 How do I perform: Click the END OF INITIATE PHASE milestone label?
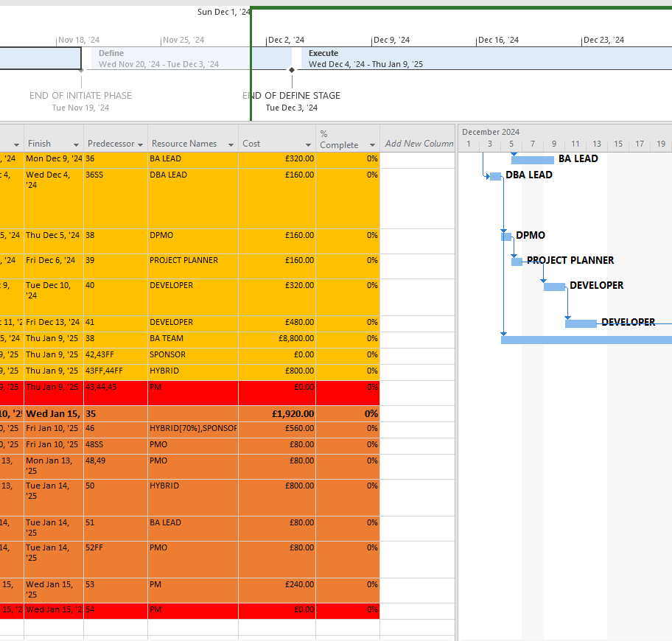click(80, 95)
